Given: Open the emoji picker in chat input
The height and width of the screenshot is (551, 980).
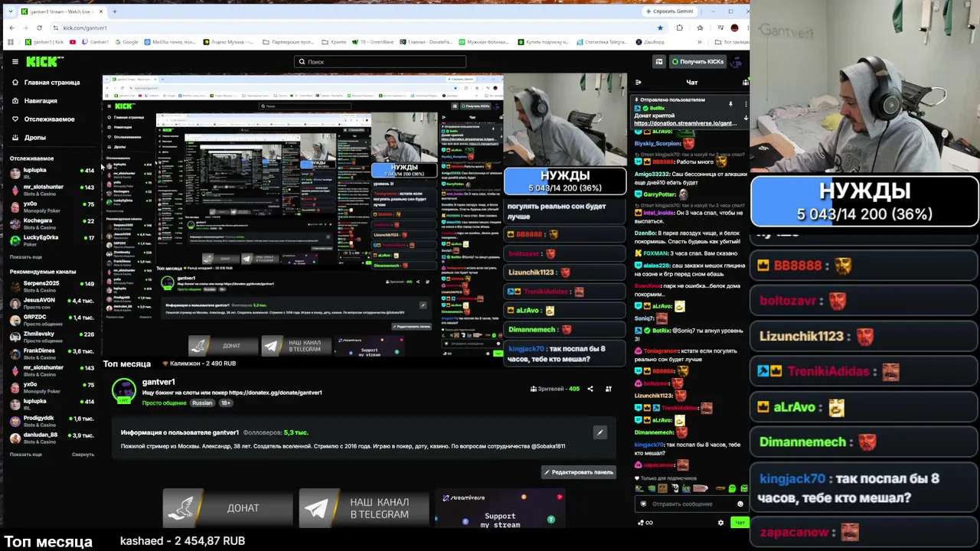Looking at the screenshot, I should point(740,504).
